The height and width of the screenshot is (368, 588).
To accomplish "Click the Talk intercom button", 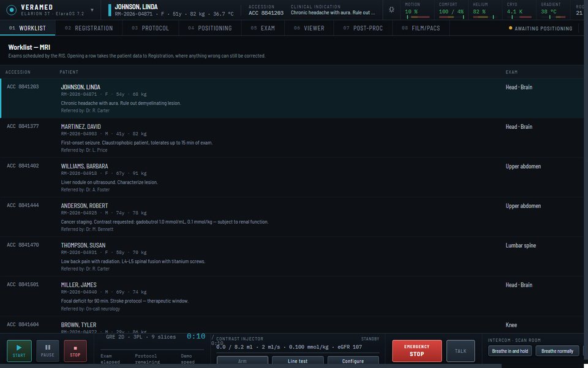I will click(461, 351).
